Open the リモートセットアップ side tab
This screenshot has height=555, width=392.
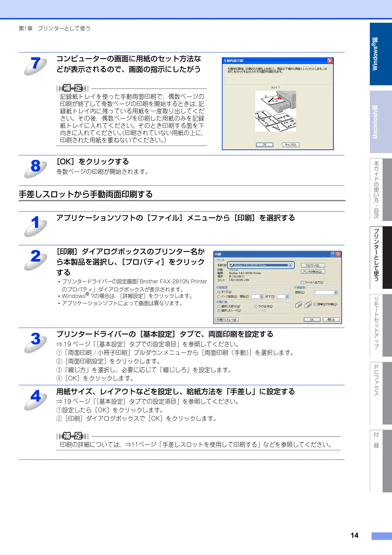[x=381, y=325]
